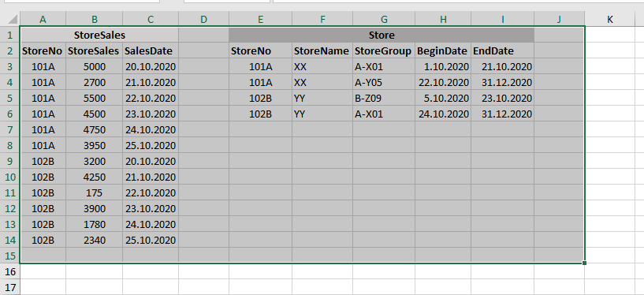Select the cell with value 2340
644x295 pixels.
coord(94,240)
